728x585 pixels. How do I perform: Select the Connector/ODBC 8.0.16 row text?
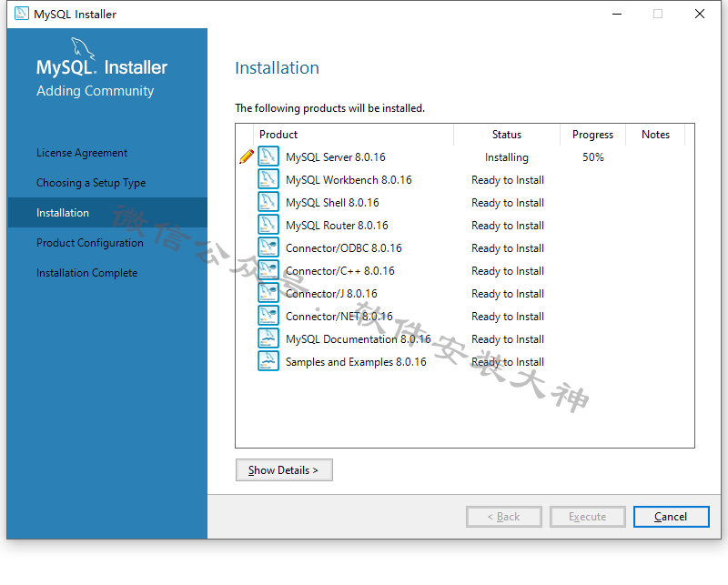click(x=344, y=248)
